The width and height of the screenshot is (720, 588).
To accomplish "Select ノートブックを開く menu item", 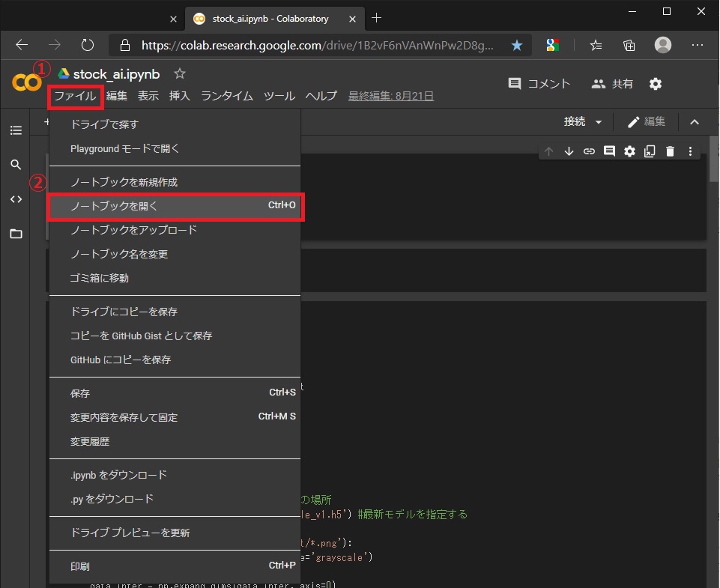I will [175, 206].
